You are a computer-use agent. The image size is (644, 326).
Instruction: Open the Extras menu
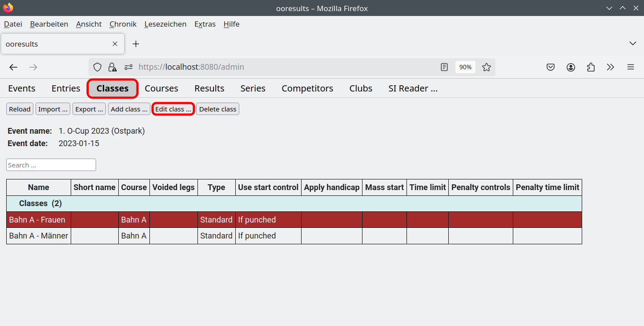[x=205, y=24]
